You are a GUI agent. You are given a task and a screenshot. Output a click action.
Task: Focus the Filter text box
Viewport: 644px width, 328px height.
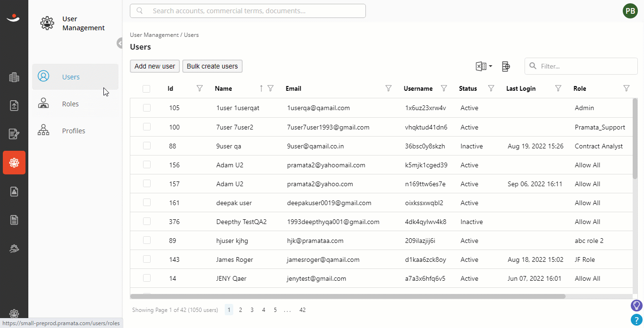[581, 66]
